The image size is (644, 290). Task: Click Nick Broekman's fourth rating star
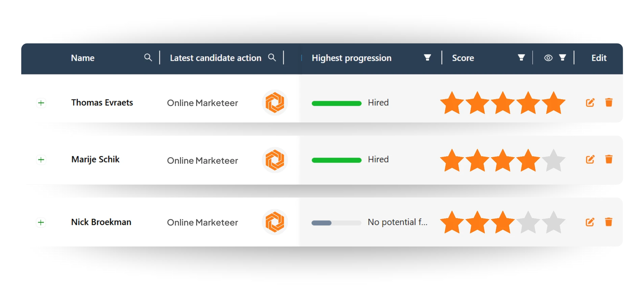coord(528,222)
